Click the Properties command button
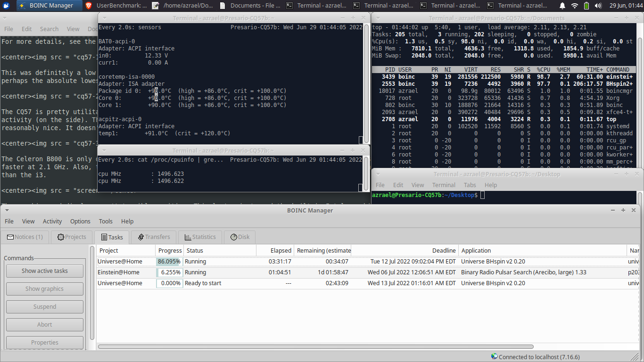Image resolution: width=644 pixels, height=362 pixels. (45, 342)
